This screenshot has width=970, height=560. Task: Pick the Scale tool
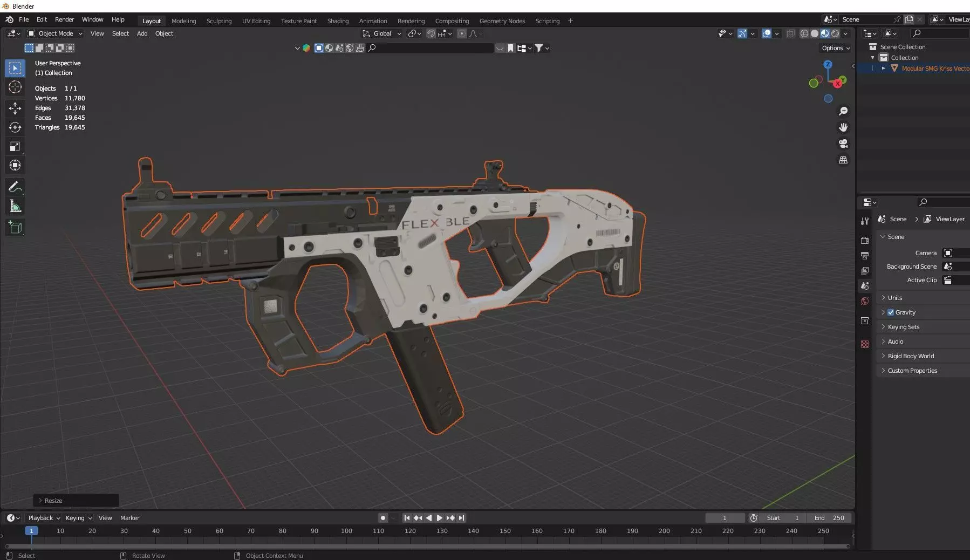pyautogui.click(x=15, y=146)
